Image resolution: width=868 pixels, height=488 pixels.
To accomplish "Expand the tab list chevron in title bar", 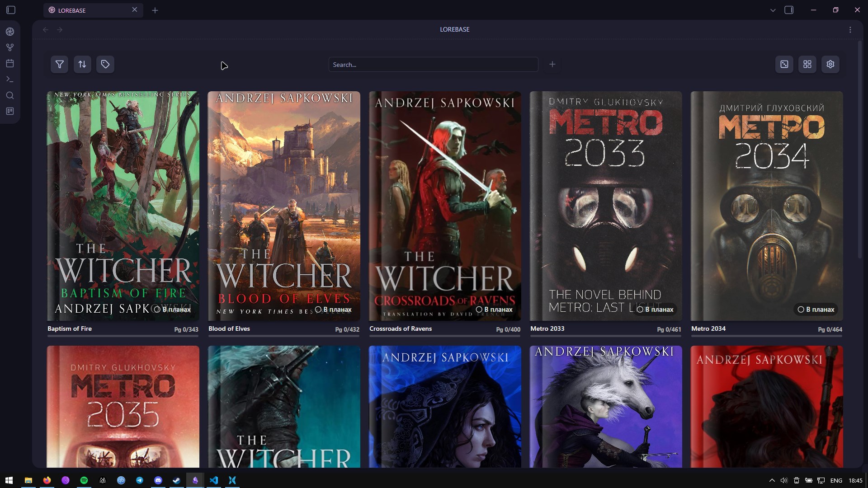I will [773, 10].
